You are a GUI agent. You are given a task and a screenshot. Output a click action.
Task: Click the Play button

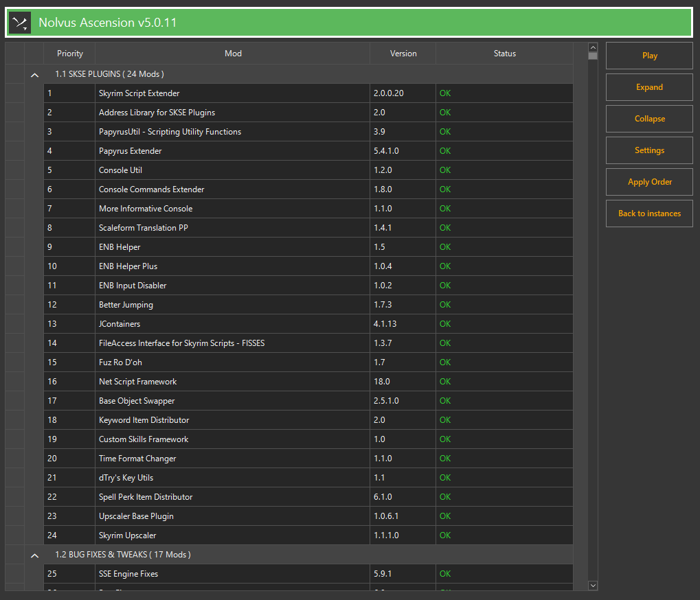649,56
